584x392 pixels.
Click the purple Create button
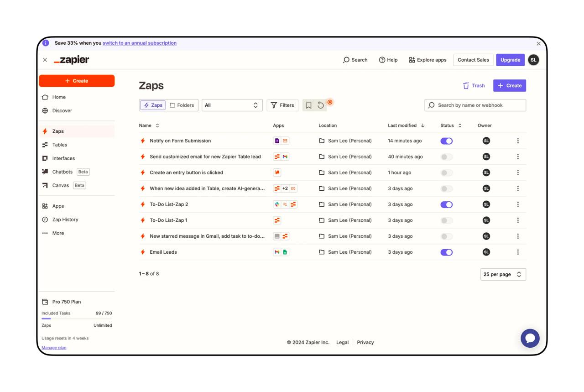point(510,86)
